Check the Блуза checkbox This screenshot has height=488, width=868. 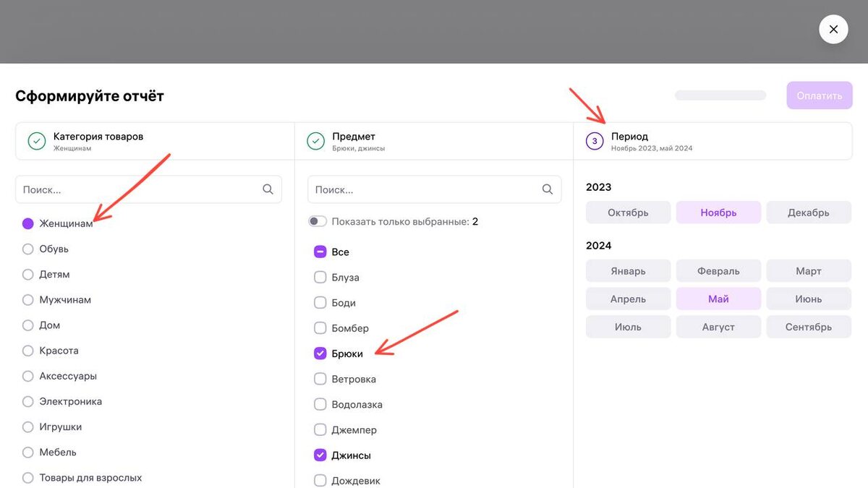[x=320, y=278]
